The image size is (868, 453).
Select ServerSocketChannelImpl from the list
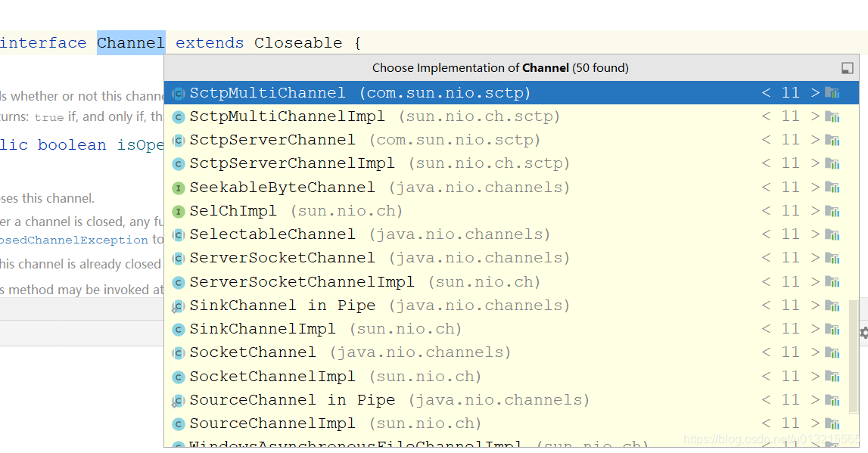click(x=512, y=282)
